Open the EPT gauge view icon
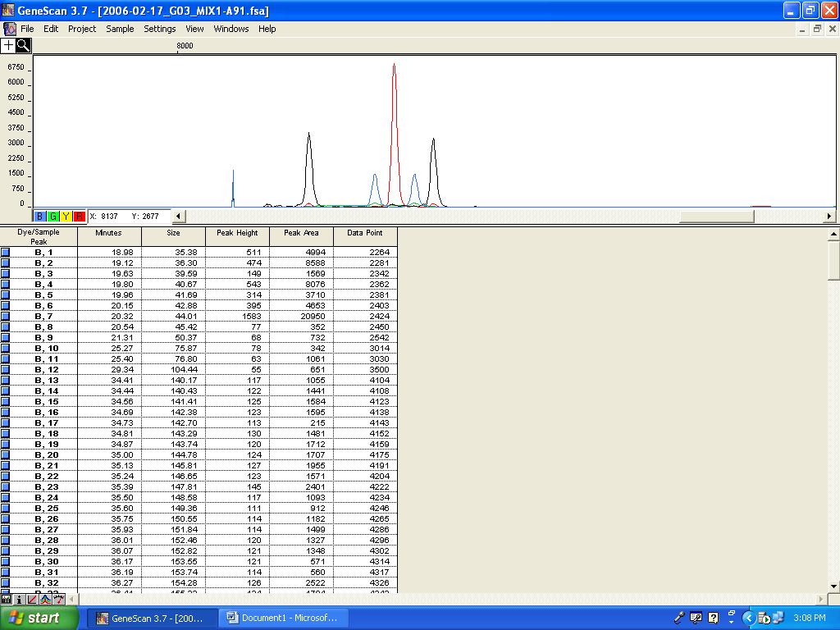 point(59,599)
